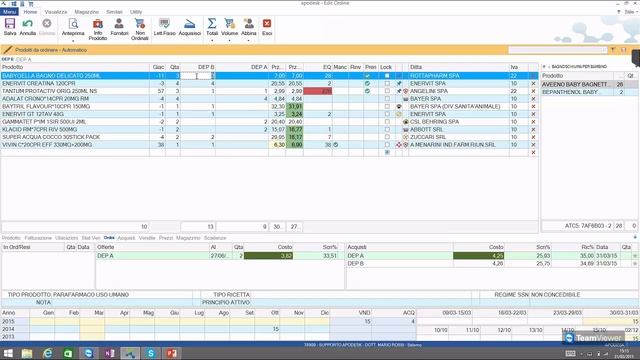Image resolution: width=640 pixels, height=360 pixels.
Task: Exit the order editor with Esci
Action: coord(267,27)
